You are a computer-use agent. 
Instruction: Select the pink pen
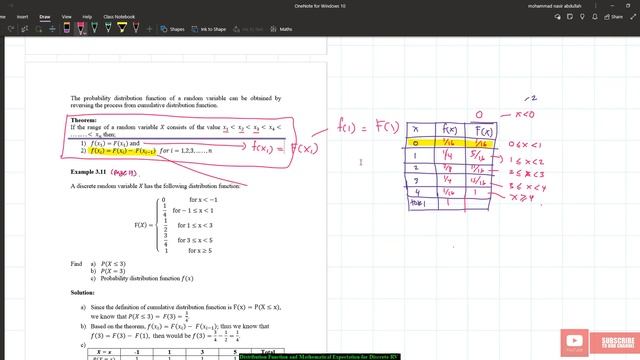pos(81,28)
